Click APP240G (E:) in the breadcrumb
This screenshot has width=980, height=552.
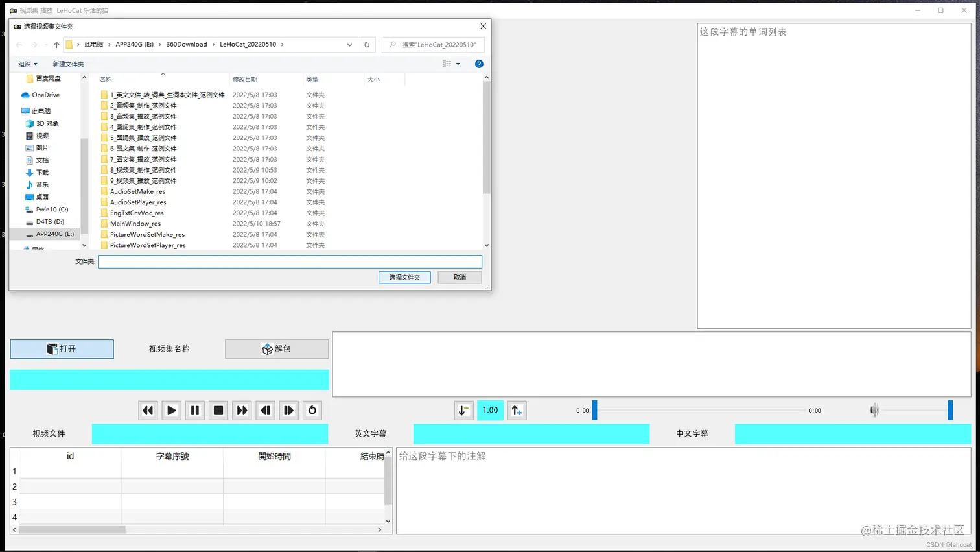coord(134,45)
